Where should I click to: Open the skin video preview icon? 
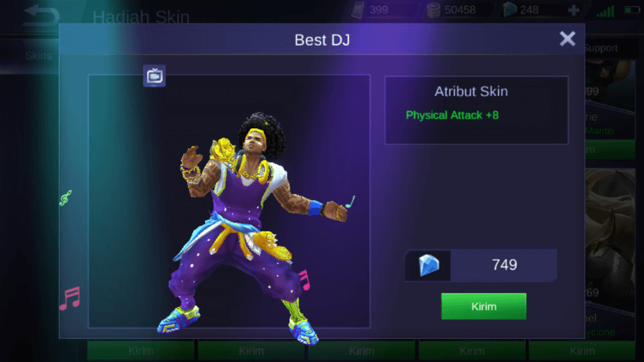point(155,75)
